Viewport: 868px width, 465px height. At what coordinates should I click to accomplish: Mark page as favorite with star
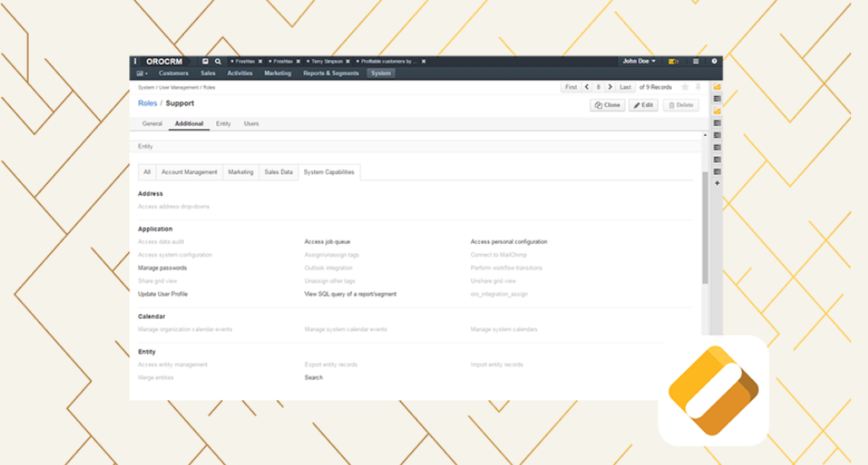click(x=685, y=87)
